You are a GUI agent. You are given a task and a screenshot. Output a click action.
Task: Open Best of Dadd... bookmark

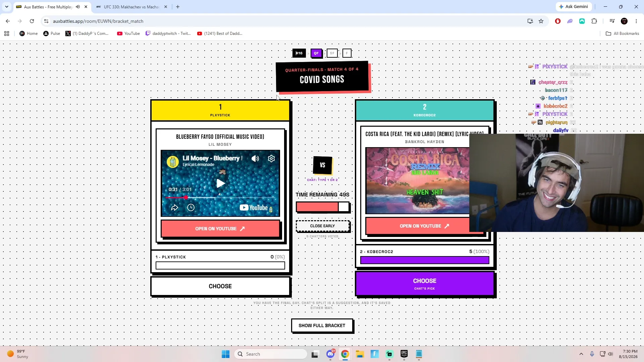[x=220, y=34]
